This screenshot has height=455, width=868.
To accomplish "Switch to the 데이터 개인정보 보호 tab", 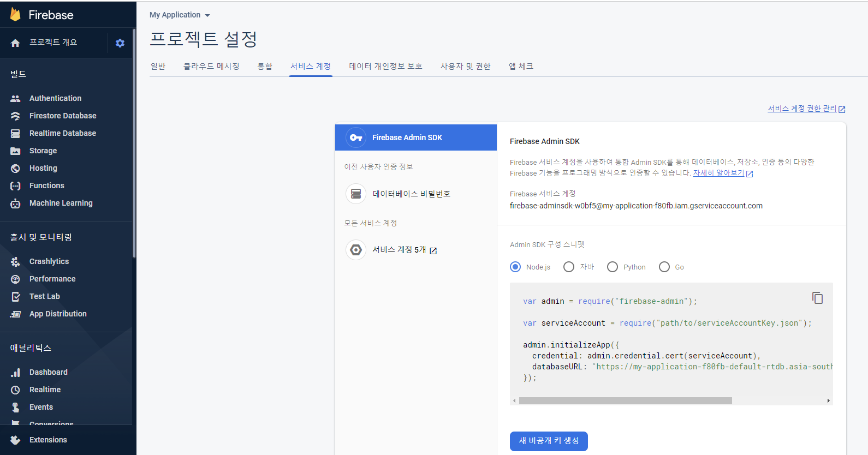I will click(386, 66).
